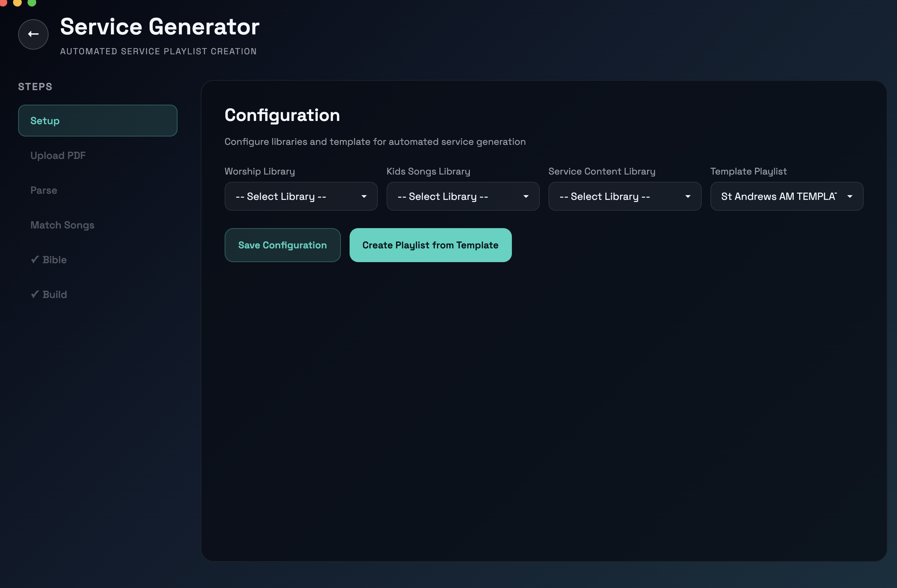Click the Service Generator title

pyautogui.click(x=160, y=26)
